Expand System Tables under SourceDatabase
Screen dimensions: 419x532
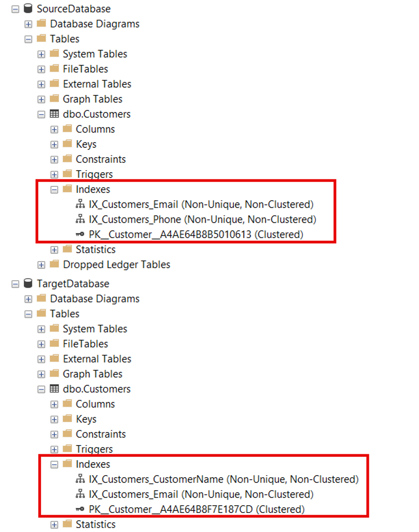pyautogui.click(x=41, y=54)
